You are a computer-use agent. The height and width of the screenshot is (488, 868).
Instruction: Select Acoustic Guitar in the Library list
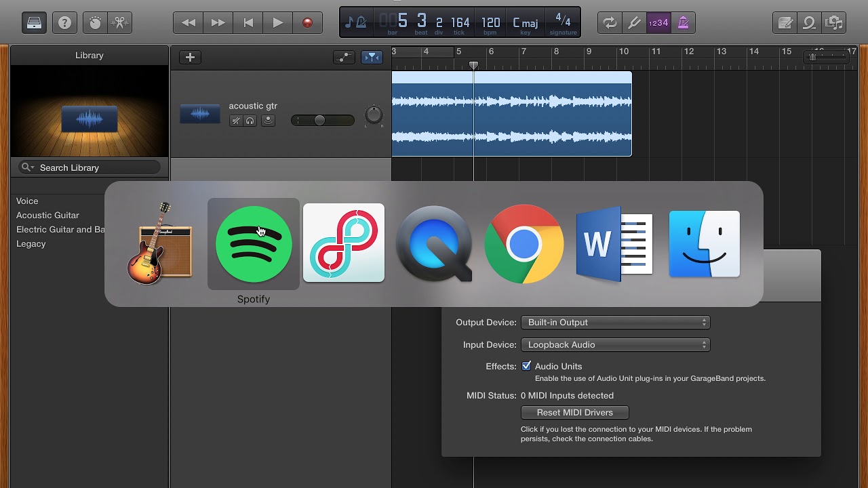pos(47,215)
